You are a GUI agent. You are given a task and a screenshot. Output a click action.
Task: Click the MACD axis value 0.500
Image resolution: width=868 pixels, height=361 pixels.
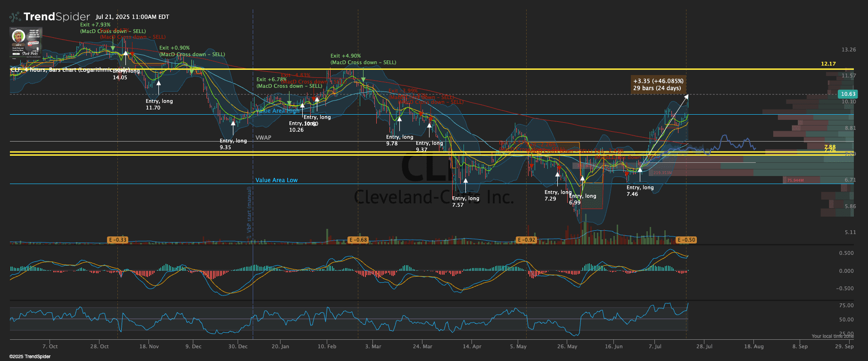click(x=846, y=253)
